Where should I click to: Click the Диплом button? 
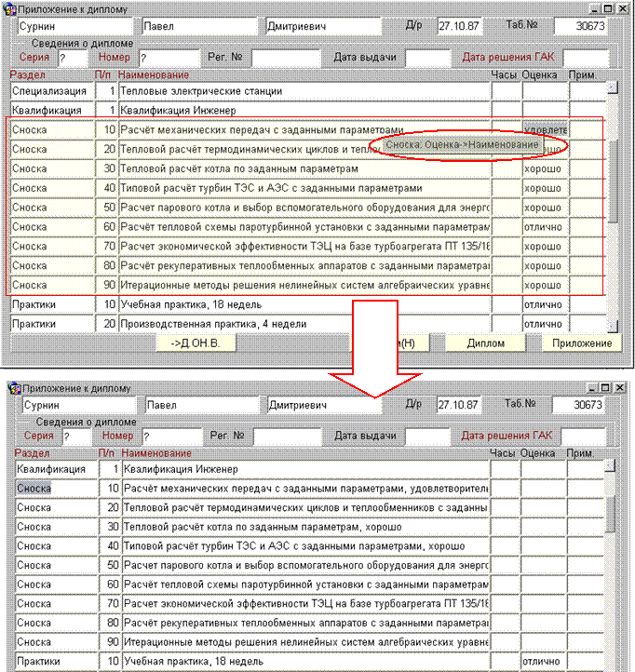(x=485, y=343)
